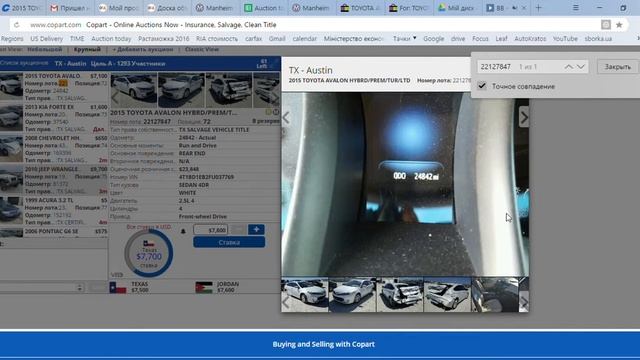The width and height of the screenshot is (640, 360).
Task: Click VIN value 4T1BD1EB2FU037769
Action: point(206,177)
